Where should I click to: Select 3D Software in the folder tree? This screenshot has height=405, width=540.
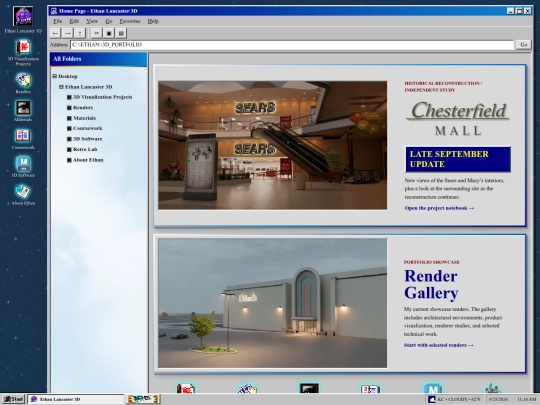pos(85,139)
